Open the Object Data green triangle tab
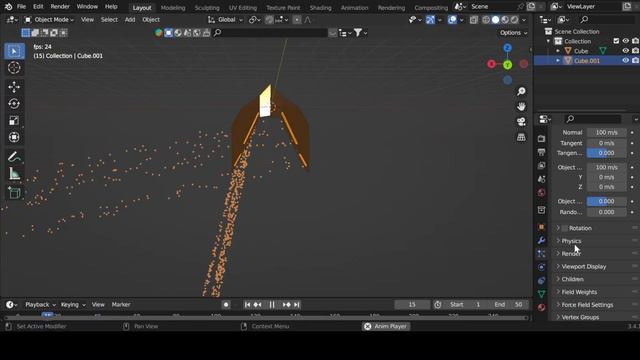640x360 pixels. coord(541,294)
